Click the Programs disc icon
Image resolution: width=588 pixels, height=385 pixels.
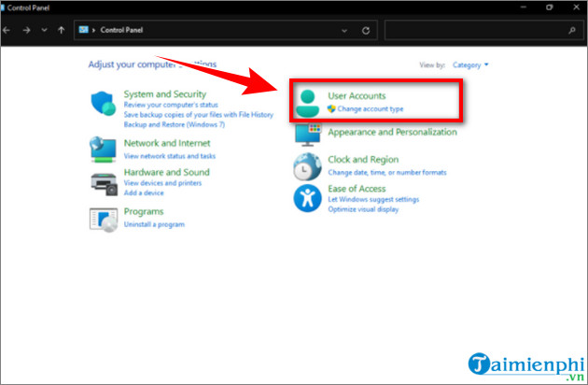point(104,220)
